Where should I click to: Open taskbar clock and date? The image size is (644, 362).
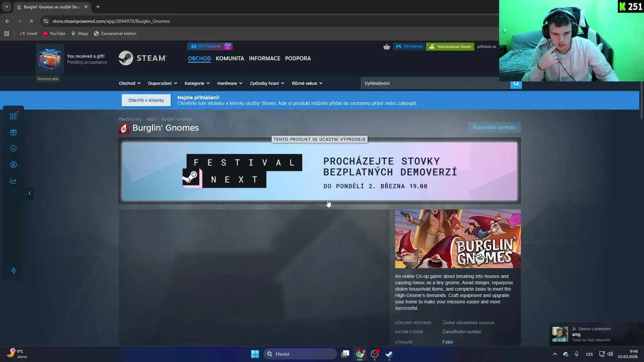tap(628, 354)
